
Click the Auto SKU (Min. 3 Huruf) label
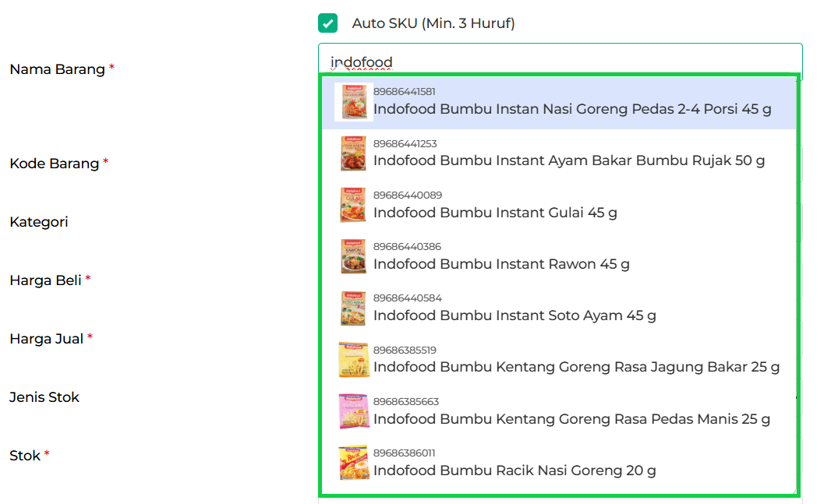tap(433, 23)
